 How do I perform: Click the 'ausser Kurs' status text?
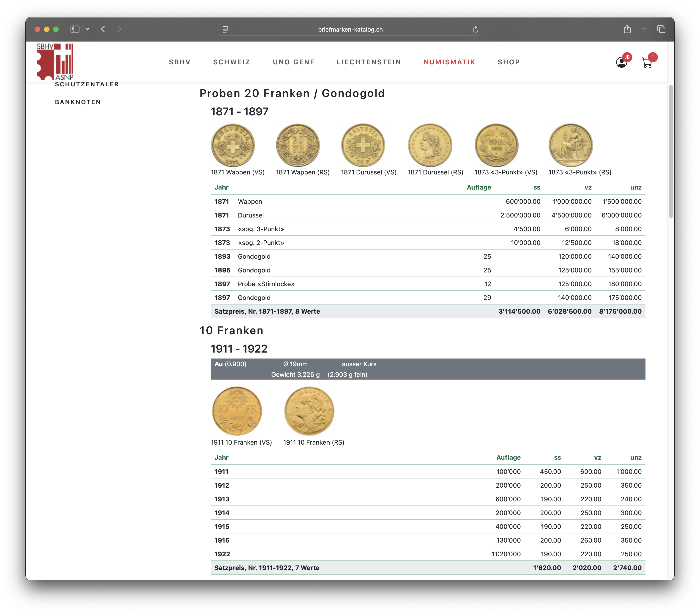click(359, 364)
